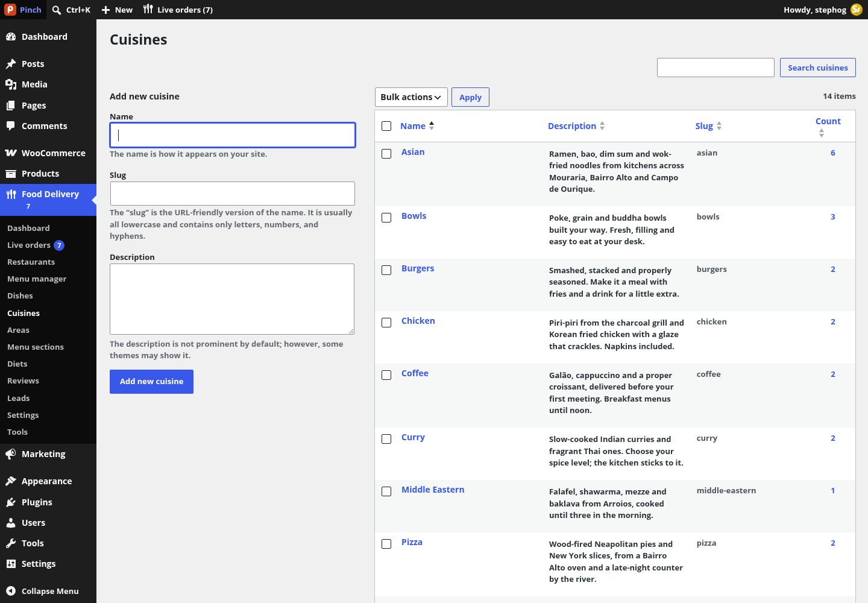Click the WooCommerce logo icon
This screenshot has width=868, height=603.
(x=11, y=153)
